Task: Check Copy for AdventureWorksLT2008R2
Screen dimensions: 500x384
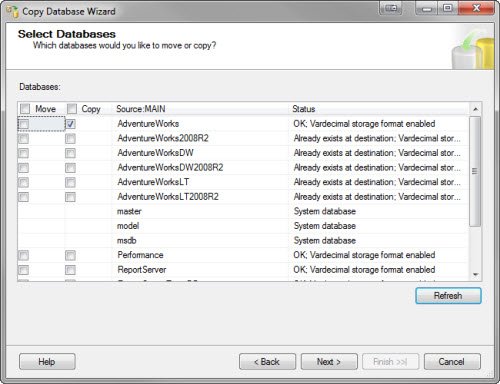Action: coord(70,197)
